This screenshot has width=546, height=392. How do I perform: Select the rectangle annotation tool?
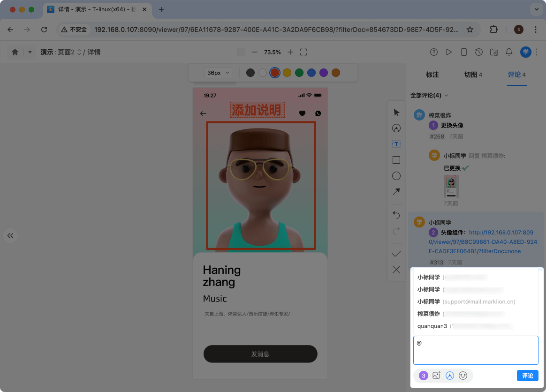396,160
